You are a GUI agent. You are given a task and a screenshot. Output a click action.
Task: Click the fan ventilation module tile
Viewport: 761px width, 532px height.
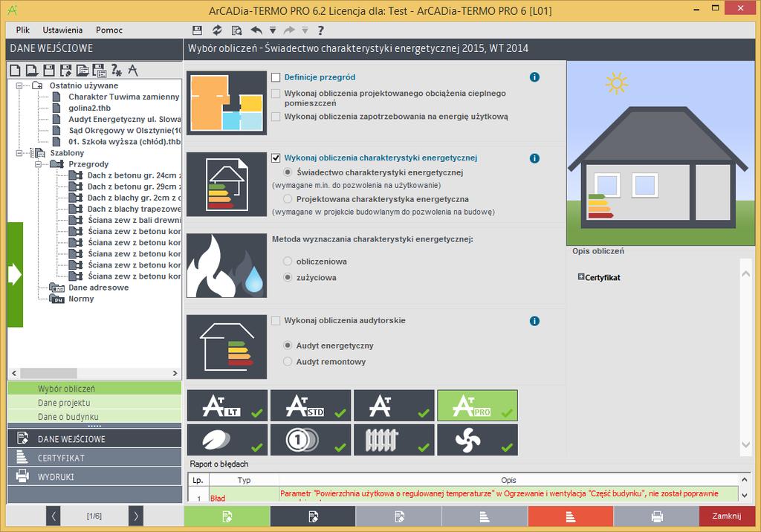(x=477, y=440)
